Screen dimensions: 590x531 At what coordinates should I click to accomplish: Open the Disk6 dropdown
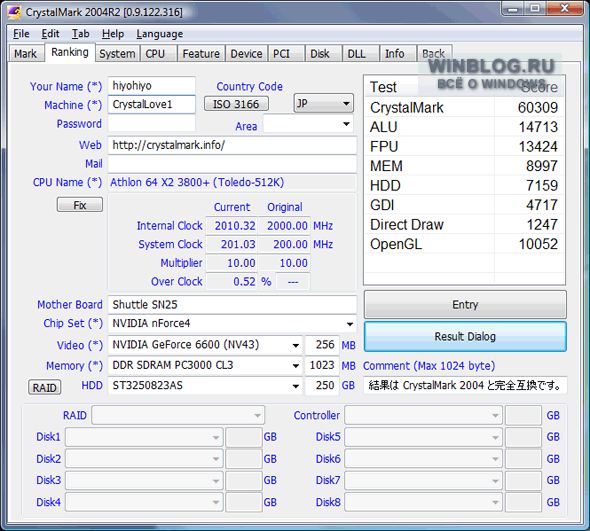423,459
